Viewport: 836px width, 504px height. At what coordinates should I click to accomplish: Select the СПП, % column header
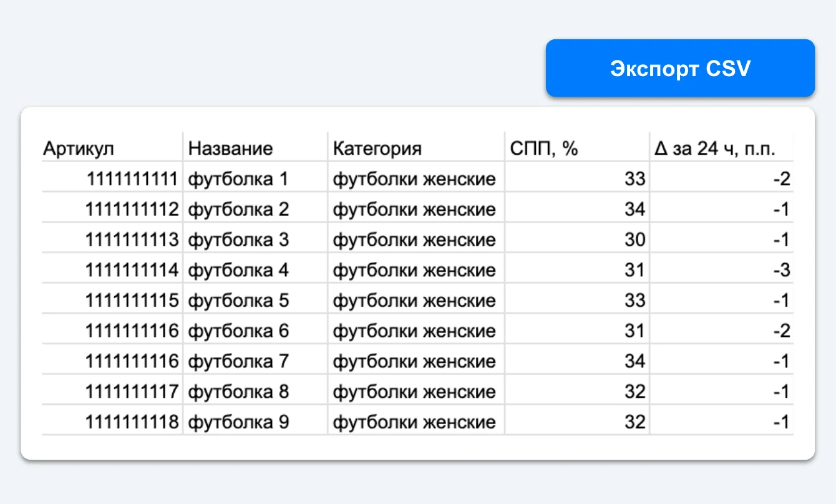[x=577, y=147]
